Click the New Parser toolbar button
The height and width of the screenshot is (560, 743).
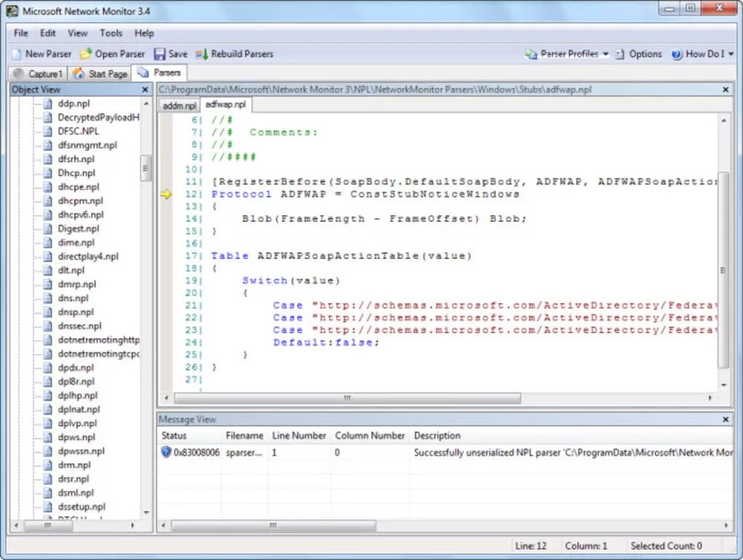(42, 54)
